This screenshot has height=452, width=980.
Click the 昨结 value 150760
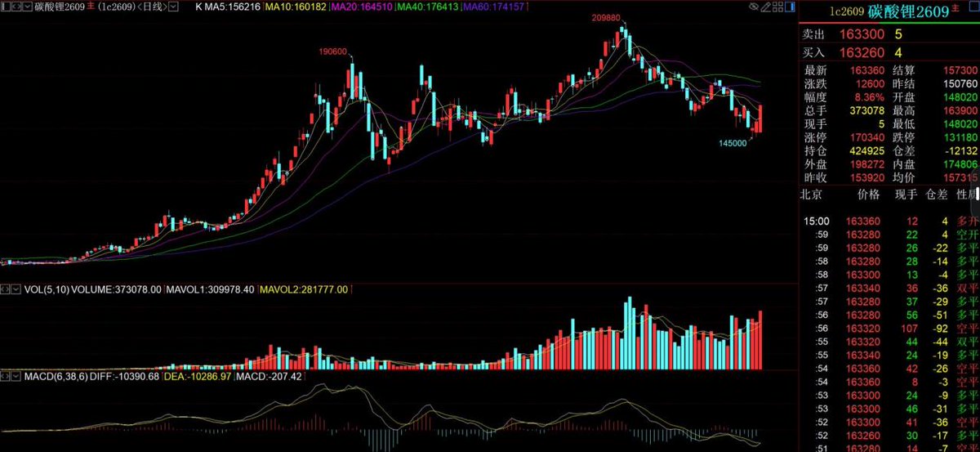pos(959,84)
